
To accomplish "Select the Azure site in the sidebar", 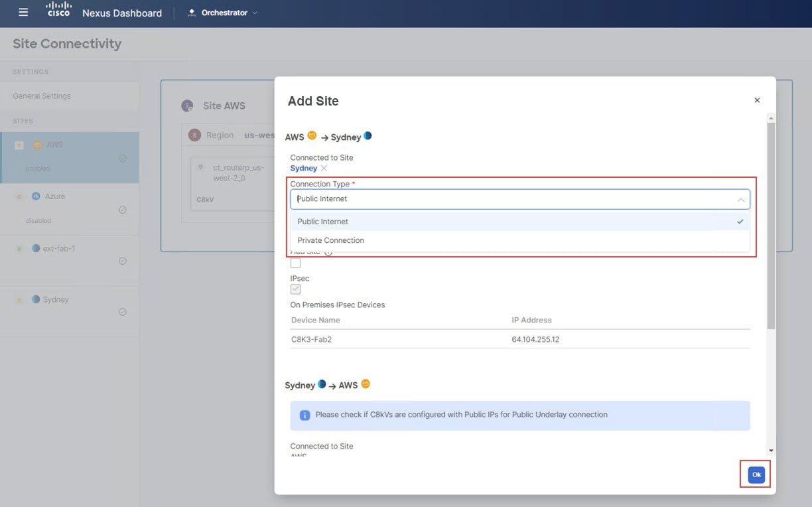I will (70, 209).
